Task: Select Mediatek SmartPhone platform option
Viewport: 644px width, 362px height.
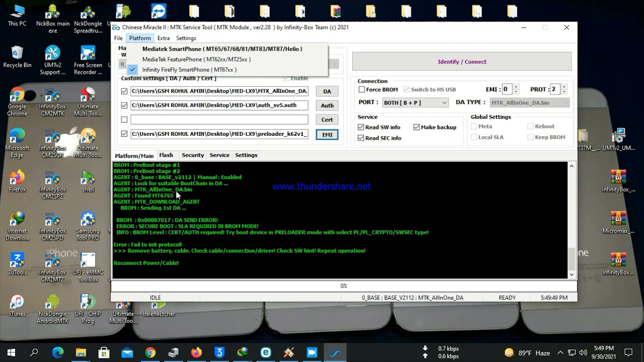Action: tap(227, 49)
